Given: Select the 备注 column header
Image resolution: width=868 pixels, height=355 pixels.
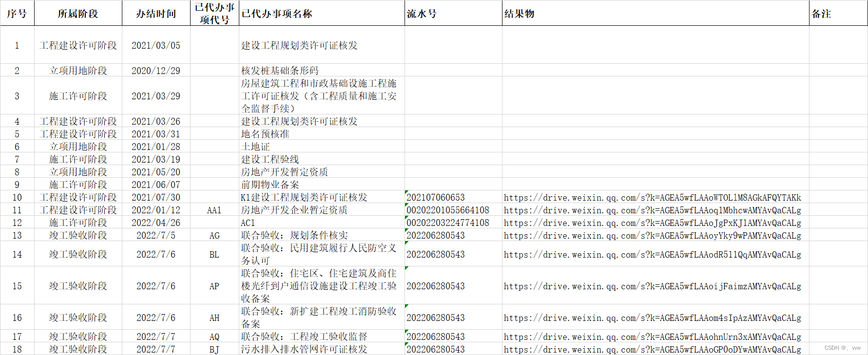Looking at the screenshot, I should [838, 14].
